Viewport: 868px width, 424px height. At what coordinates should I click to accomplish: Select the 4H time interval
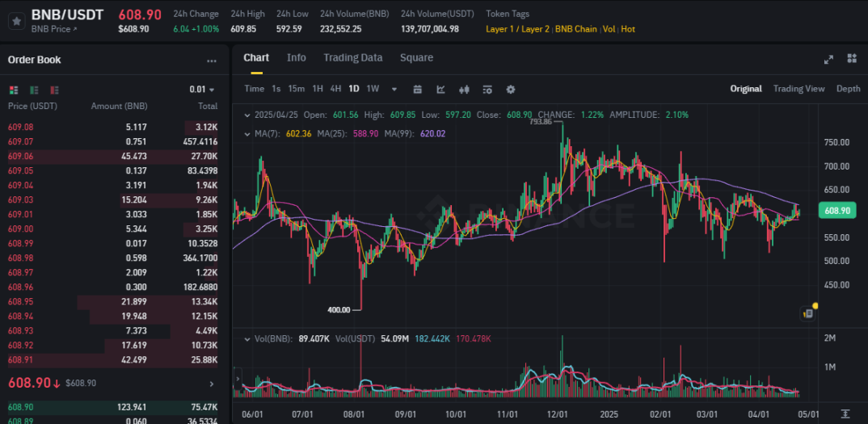click(335, 89)
